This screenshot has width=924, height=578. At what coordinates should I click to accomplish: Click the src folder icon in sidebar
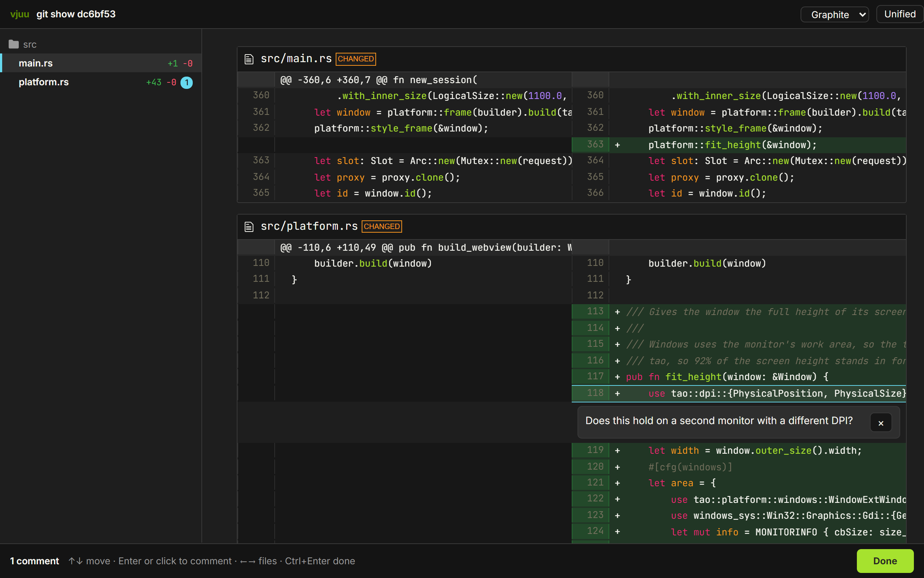click(x=14, y=44)
